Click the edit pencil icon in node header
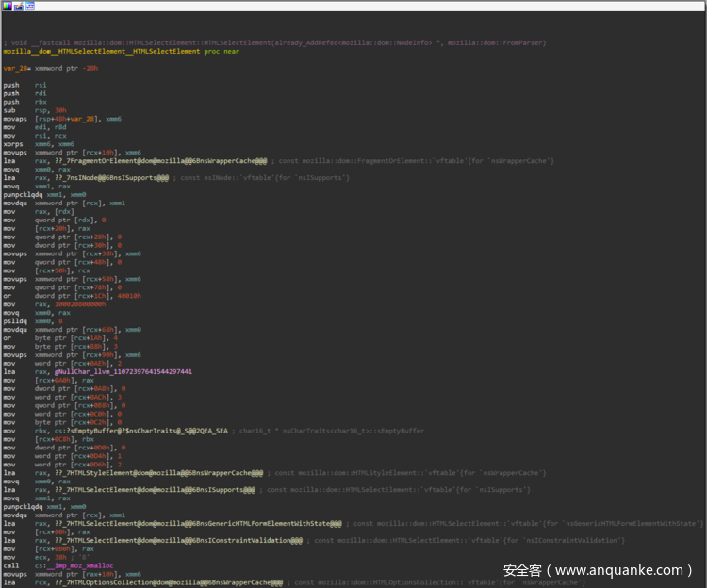Screen dimensions: 707x588 coord(19,6)
